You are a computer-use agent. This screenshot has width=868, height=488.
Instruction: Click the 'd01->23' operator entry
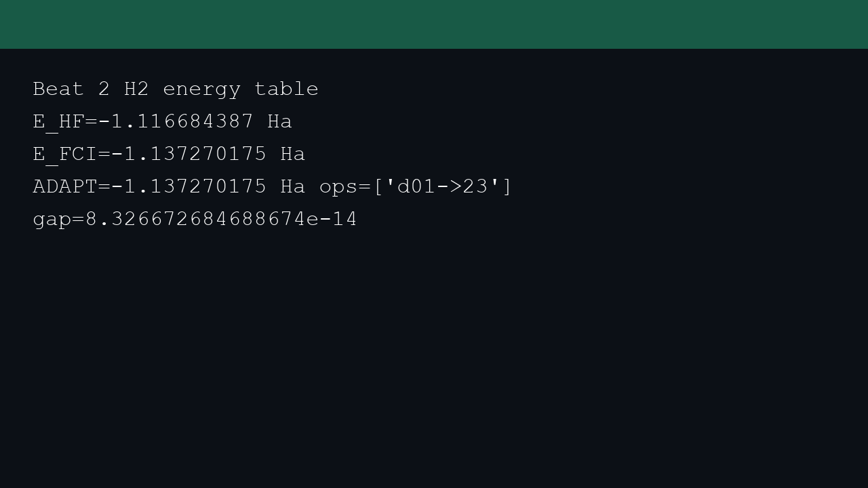click(443, 186)
